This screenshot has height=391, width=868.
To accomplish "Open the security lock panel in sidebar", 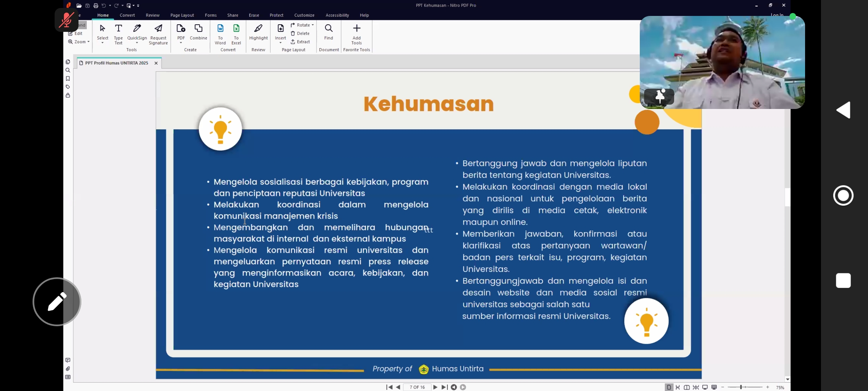I will pos(68,95).
